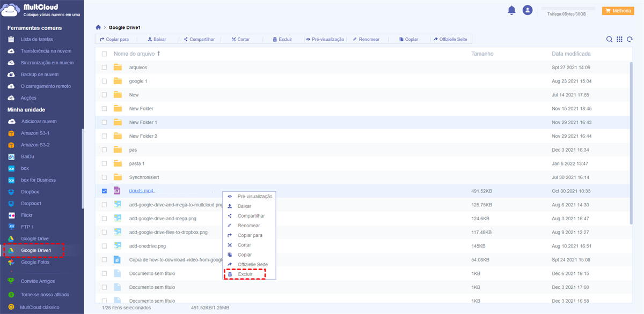644x314 pixels.
Task: Sort by the Nome do arquivo column arrow
Action: (x=158, y=54)
